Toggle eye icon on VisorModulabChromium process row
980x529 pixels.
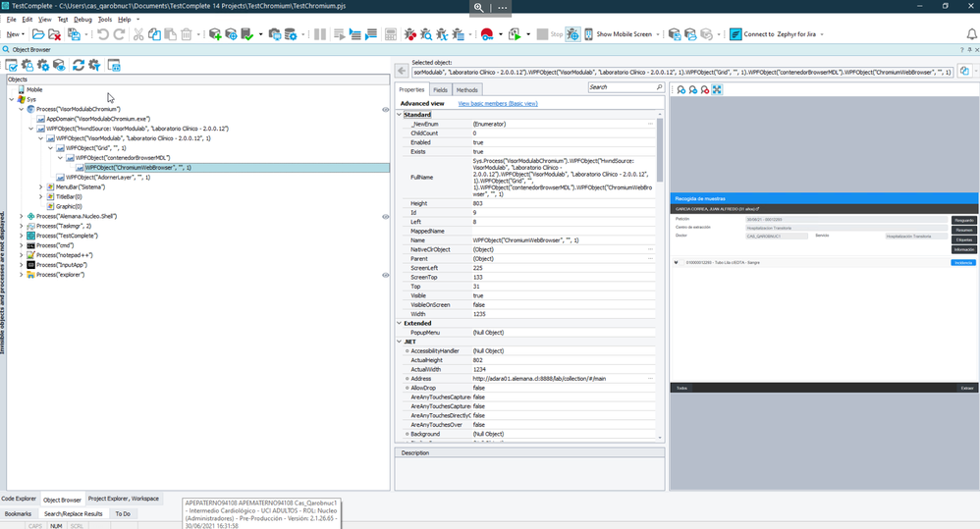[x=385, y=109]
